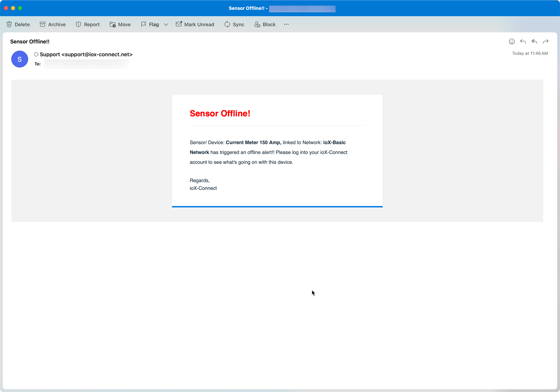Reply to the sender

(523, 41)
